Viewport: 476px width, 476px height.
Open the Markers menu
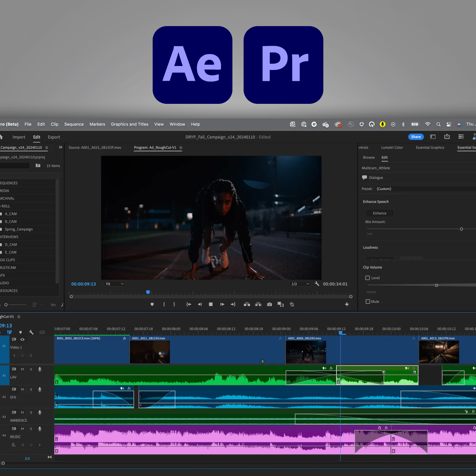[x=97, y=124]
